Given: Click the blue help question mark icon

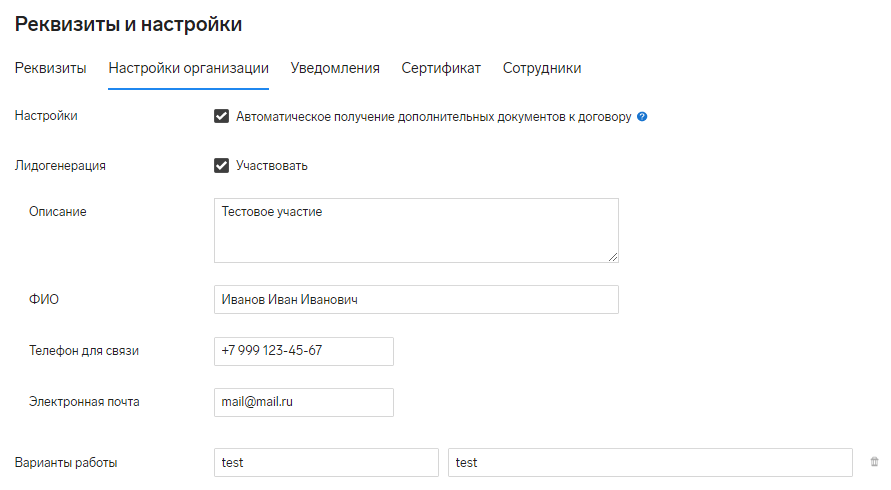Looking at the screenshot, I should click(642, 117).
